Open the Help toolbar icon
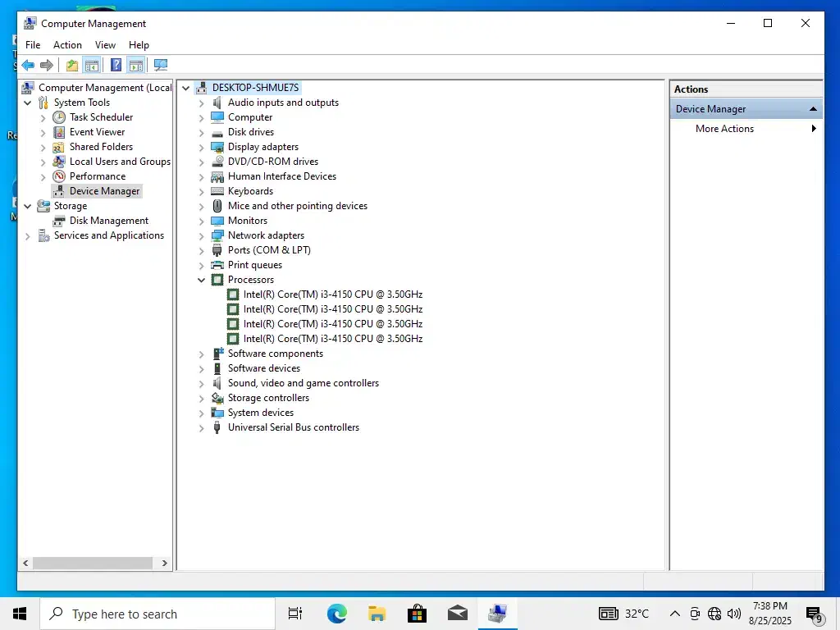Screen dimensions: 840x630 [x=116, y=66]
